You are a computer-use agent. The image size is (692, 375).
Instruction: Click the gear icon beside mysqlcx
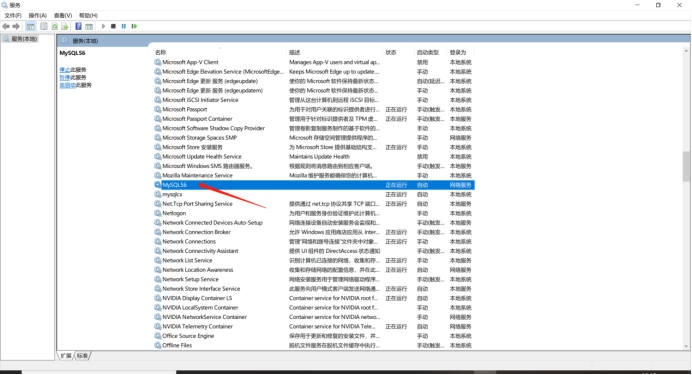pos(158,194)
